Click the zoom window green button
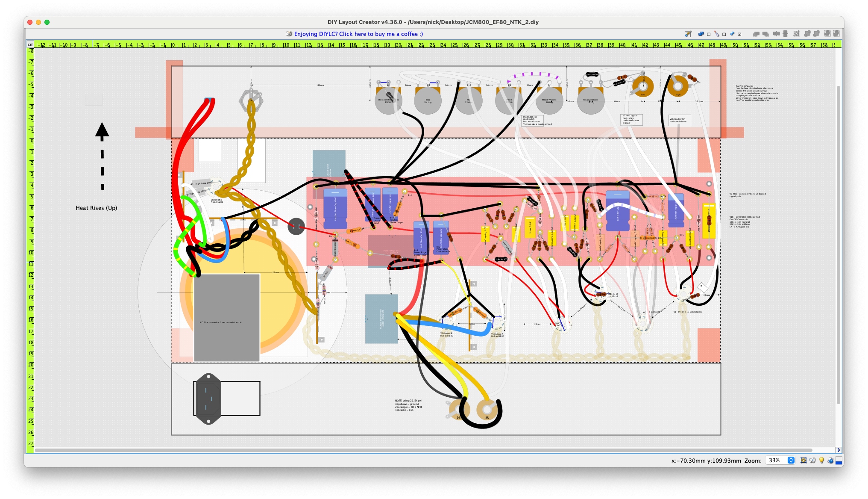The image size is (868, 499). click(x=47, y=22)
